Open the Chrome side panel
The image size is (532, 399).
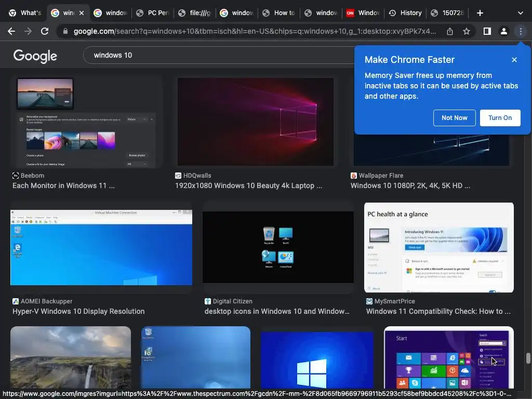[487, 31]
